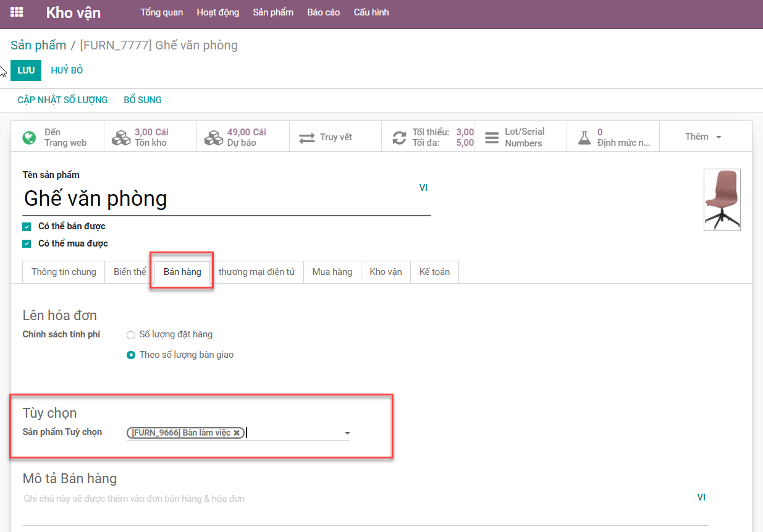The width and height of the screenshot is (763, 532).
Task: Switch to the 'Kho vận' tab
Action: (386, 272)
